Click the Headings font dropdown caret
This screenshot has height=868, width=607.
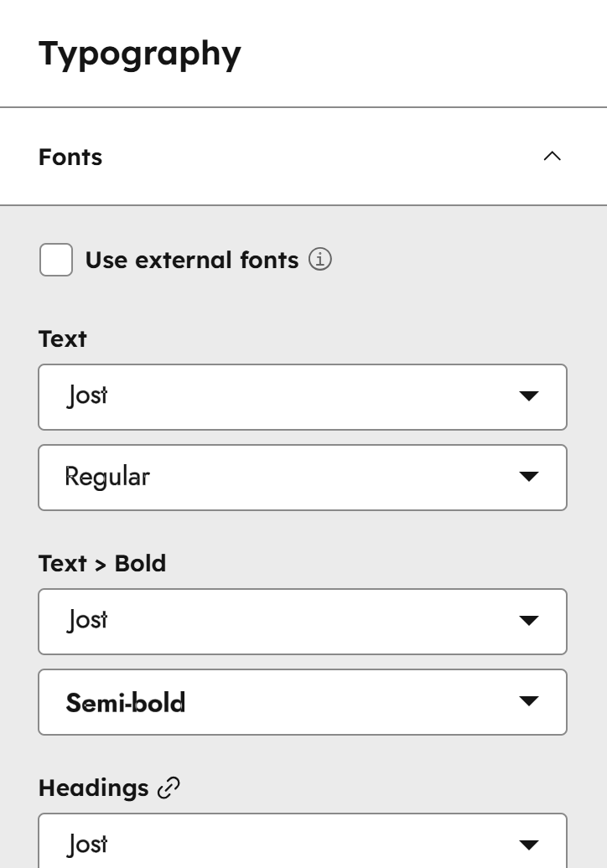point(529,844)
